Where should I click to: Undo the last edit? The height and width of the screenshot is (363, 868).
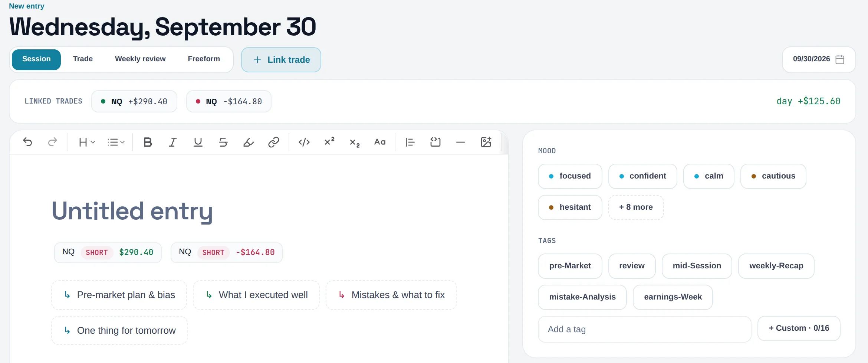(x=27, y=142)
